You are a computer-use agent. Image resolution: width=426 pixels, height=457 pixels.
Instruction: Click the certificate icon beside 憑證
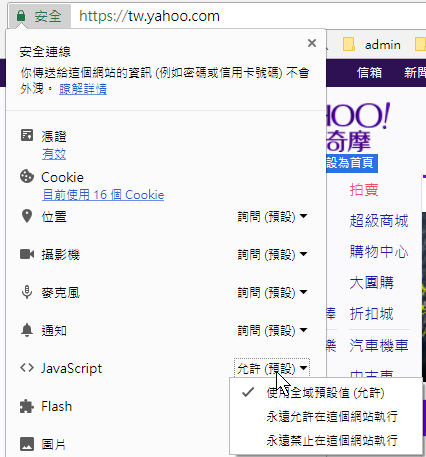[27, 135]
